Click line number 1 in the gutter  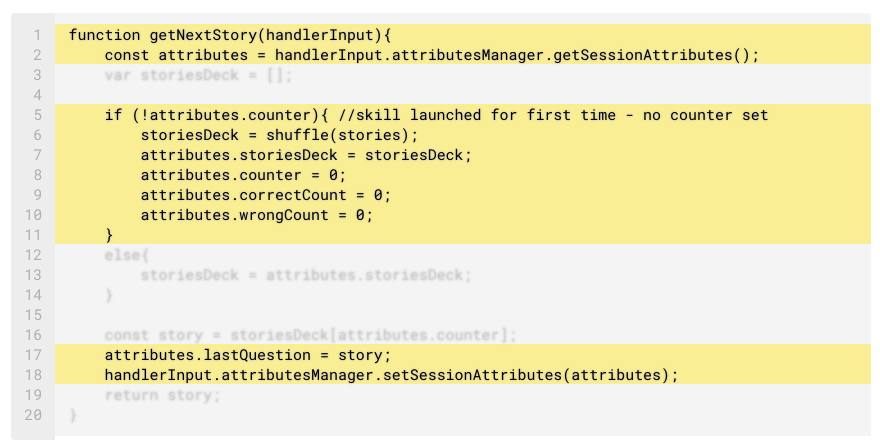coord(37,35)
